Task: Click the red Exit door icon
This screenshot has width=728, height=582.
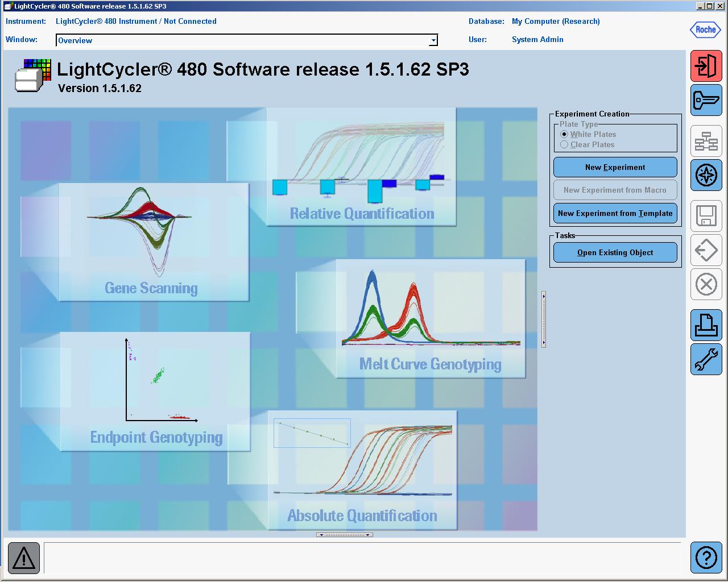Action: point(706,66)
